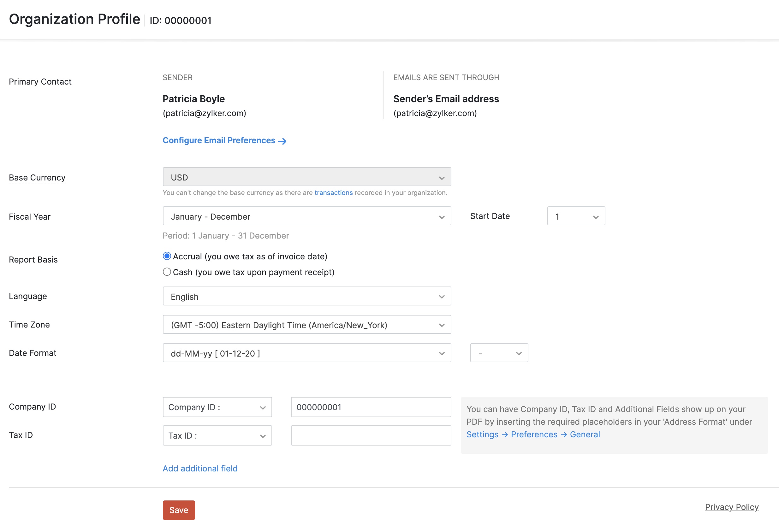Open Configure Email Preferences link

[224, 140]
